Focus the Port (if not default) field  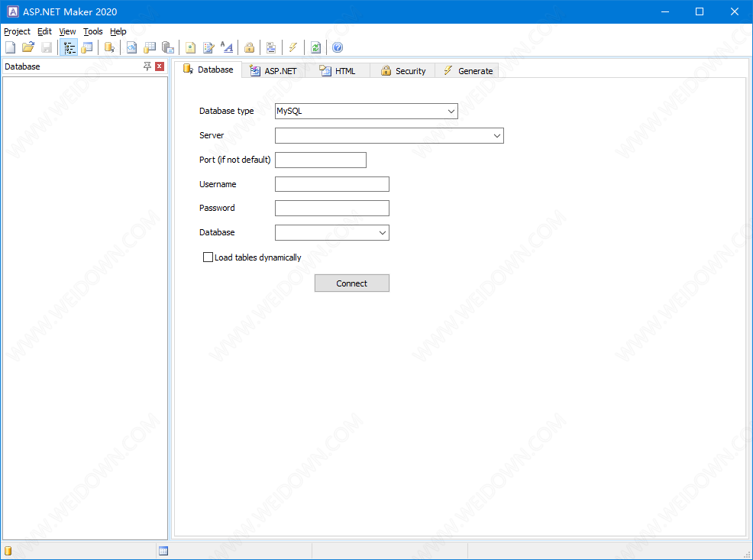click(x=321, y=160)
